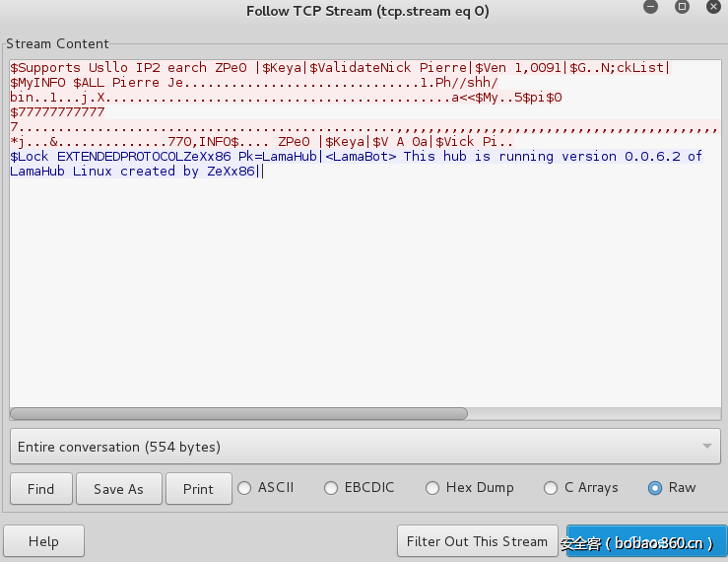The image size is (728, 562).
Task: Switch stream view to EBCDIC
Action: point(331,488)
